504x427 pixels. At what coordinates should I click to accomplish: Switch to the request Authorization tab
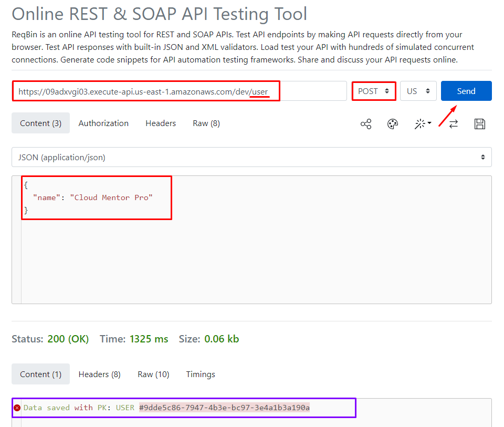point(103,123)
